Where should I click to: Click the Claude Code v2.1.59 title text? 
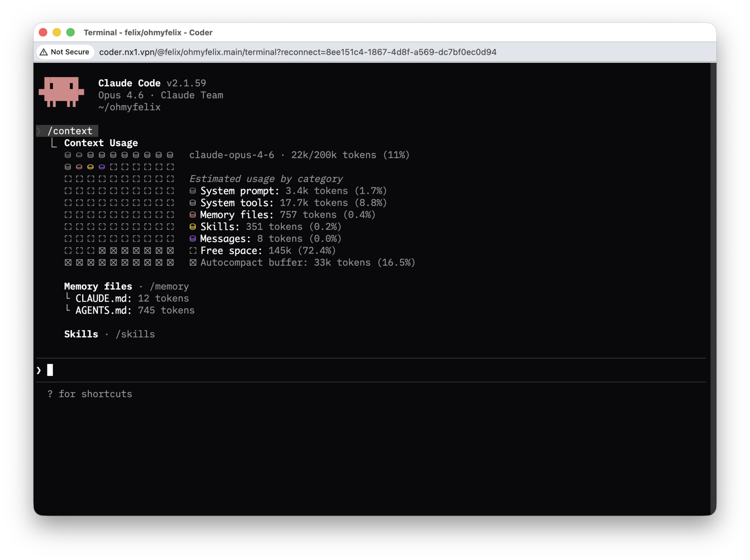click(x=152, y=83)
